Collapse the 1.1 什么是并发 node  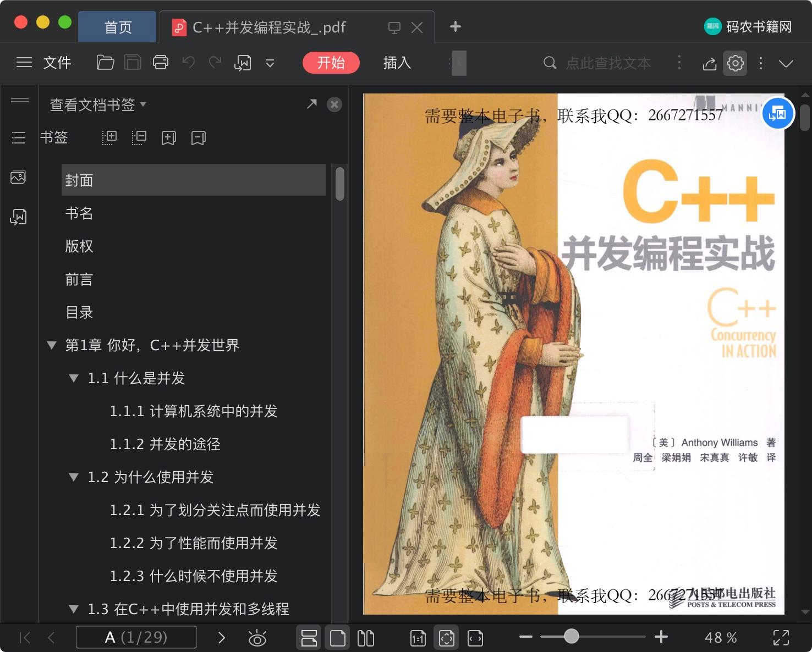[x=74, y=378]
